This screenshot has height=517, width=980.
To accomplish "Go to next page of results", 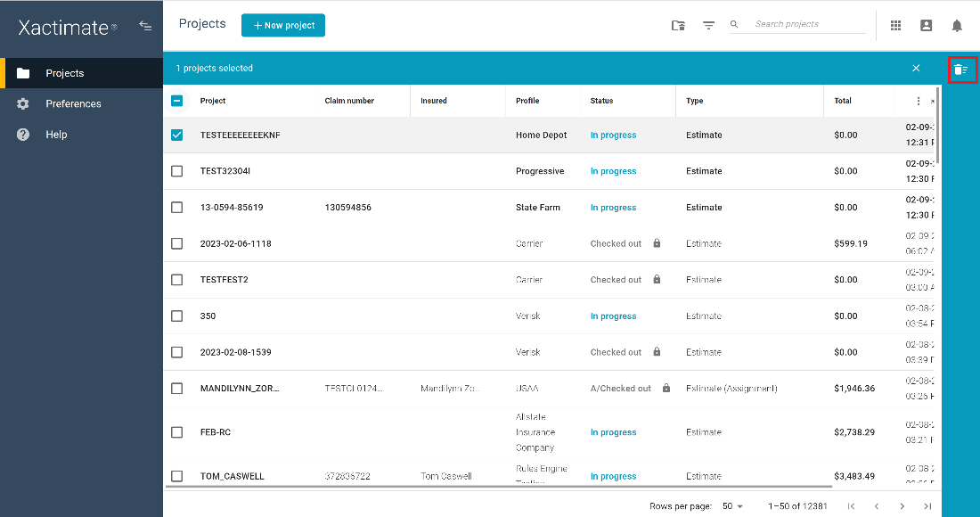I will click(902, 506).
